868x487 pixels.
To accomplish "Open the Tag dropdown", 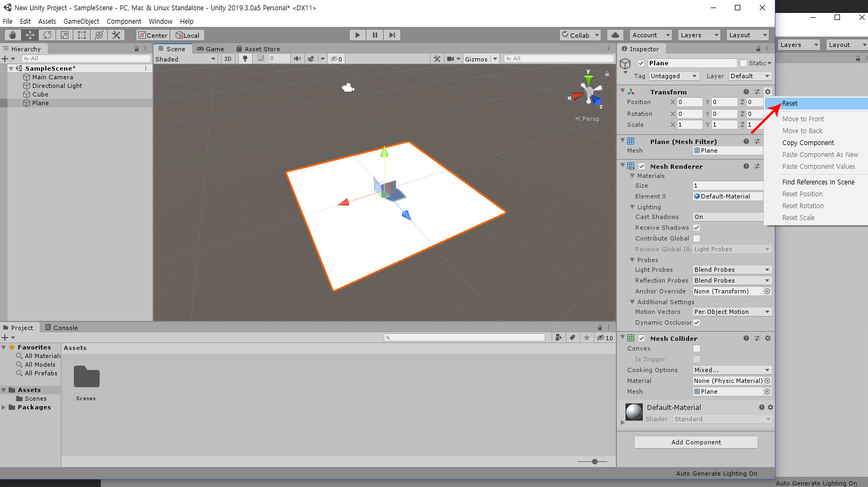I will (x=674, y=76).
